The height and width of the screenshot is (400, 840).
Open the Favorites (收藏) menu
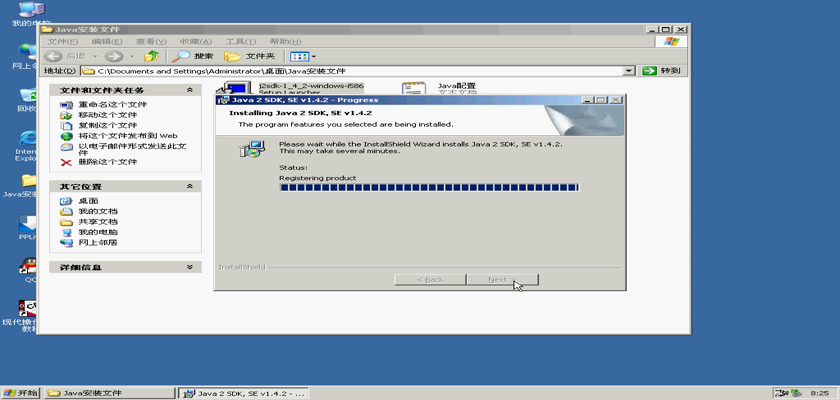[x=196, y=42]
